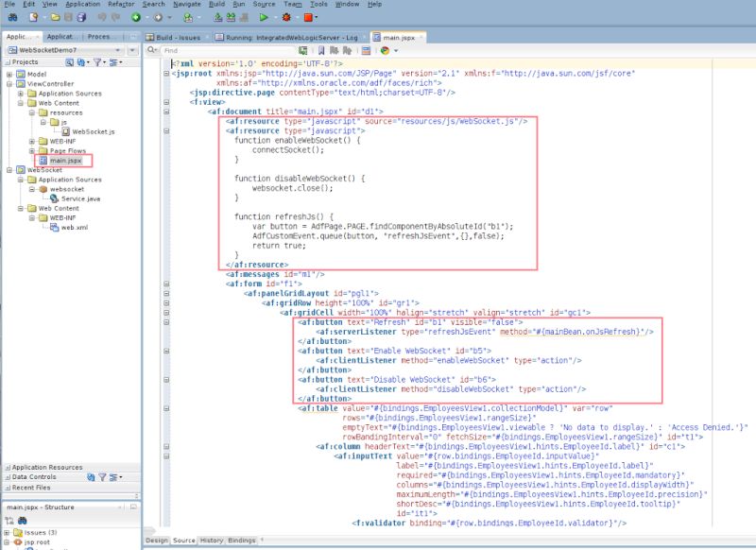Open the File menu

pyautogui.click(x=9, y=4)
